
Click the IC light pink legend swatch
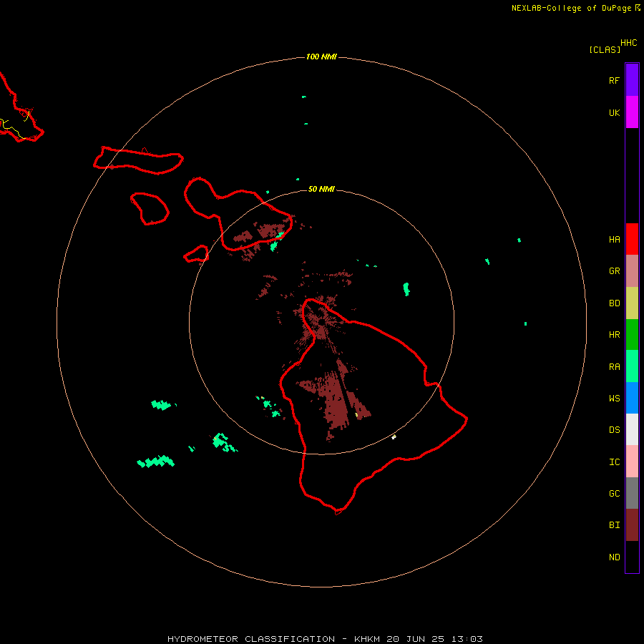(x=632, y=462)
